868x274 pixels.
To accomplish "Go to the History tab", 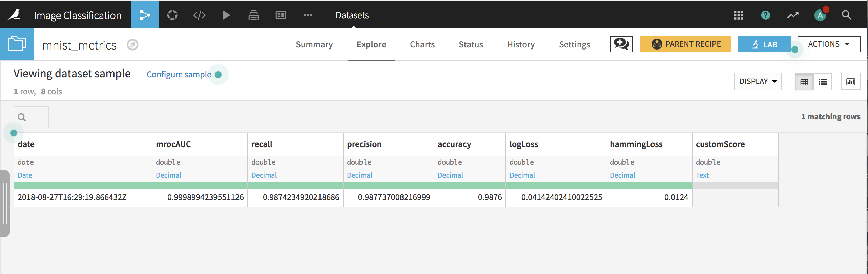I will (x=521, y=44).
